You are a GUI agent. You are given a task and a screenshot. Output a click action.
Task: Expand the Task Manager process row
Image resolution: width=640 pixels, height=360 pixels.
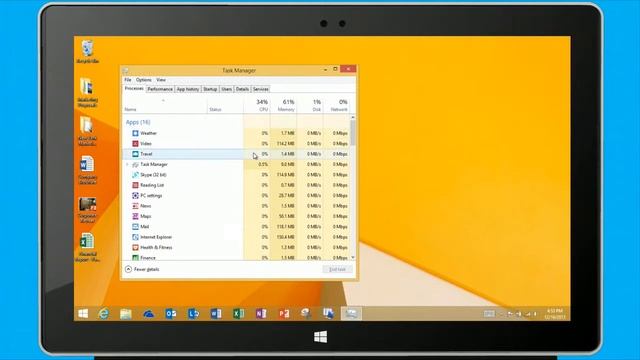point(127,164)
